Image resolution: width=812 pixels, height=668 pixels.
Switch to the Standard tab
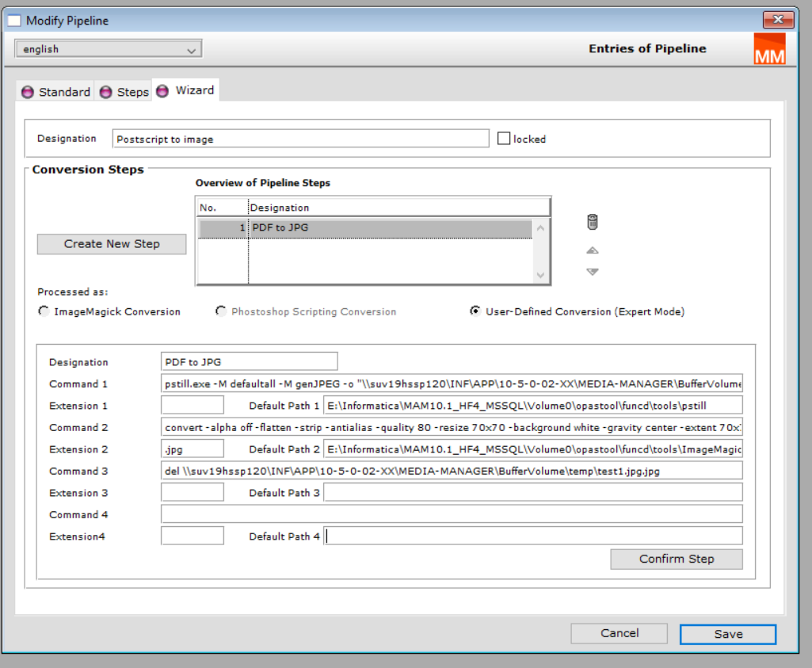pos(56,92)
